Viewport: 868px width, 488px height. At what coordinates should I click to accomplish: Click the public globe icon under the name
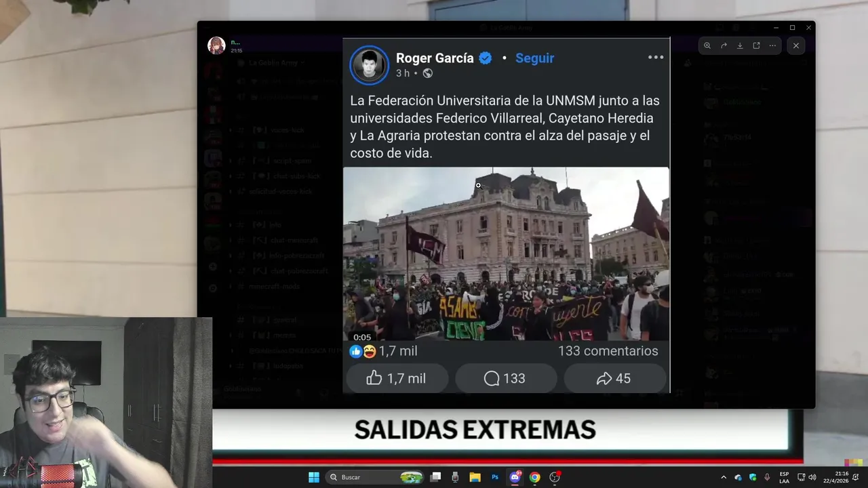(427, 73)
